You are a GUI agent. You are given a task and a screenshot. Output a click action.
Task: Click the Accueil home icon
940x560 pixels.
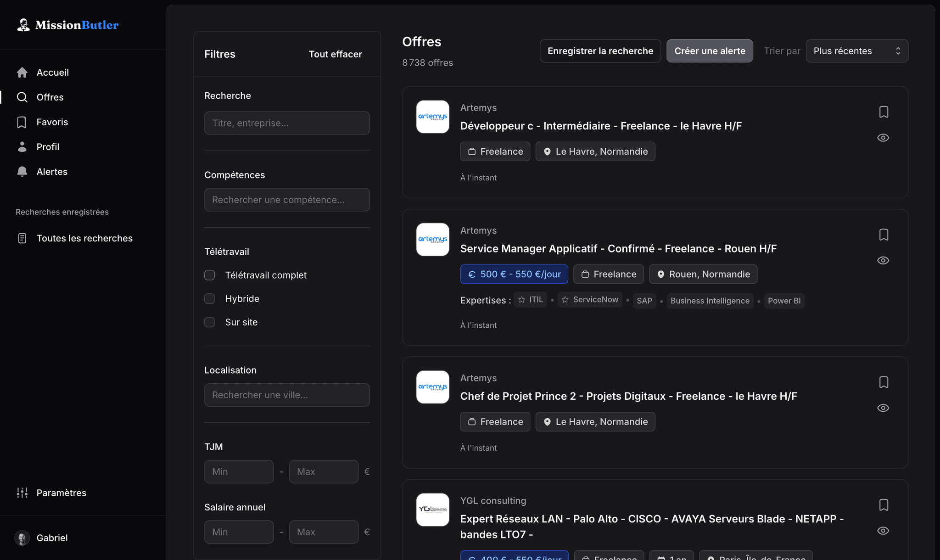22,73
